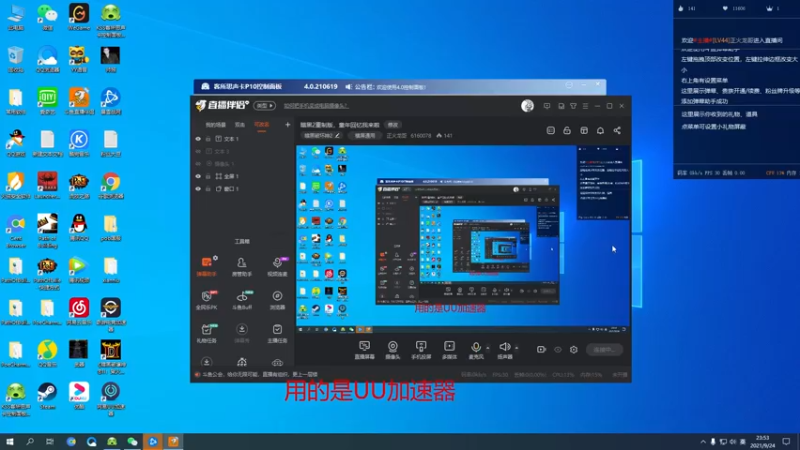Open the WeChat desktop shortcut
Screen dimensions: 800x450
point(47,18)
